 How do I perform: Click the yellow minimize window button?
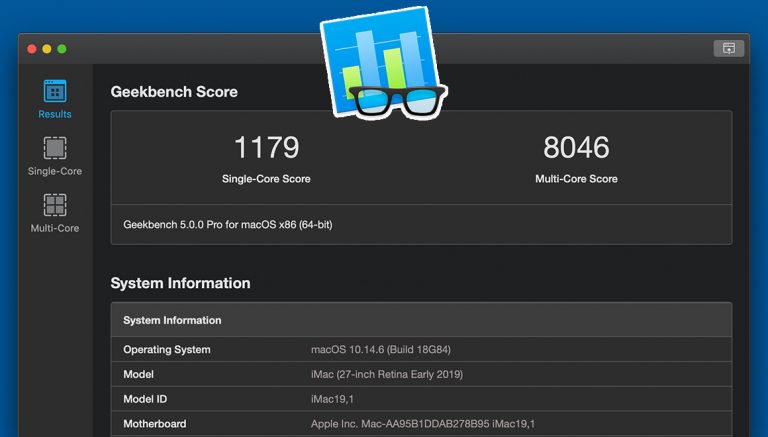click(47, 49)
